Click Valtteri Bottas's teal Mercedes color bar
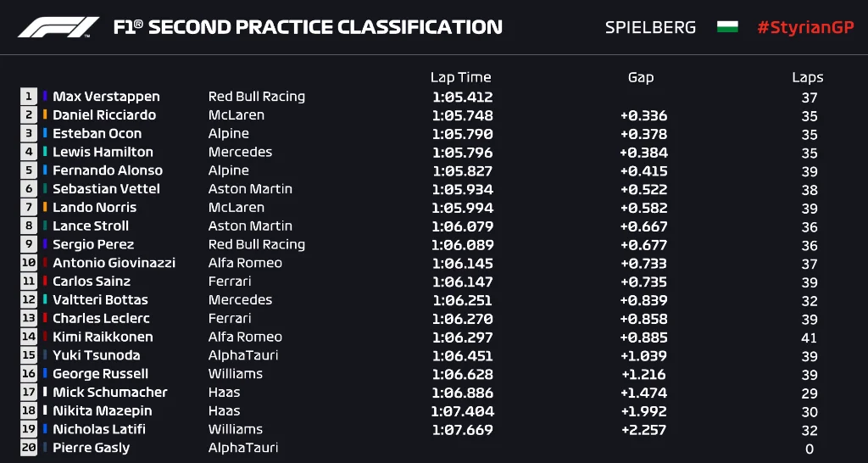This screenshot has width=868, height=463. [x=46, y=300]
